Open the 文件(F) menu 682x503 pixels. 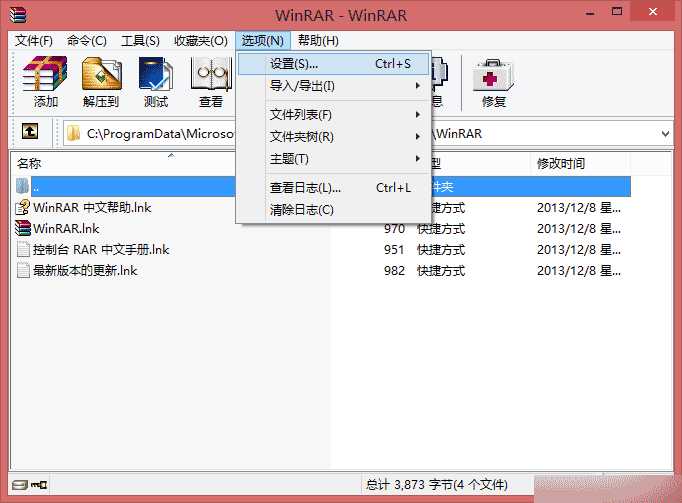pyautogui.click(x=34, y=40)
